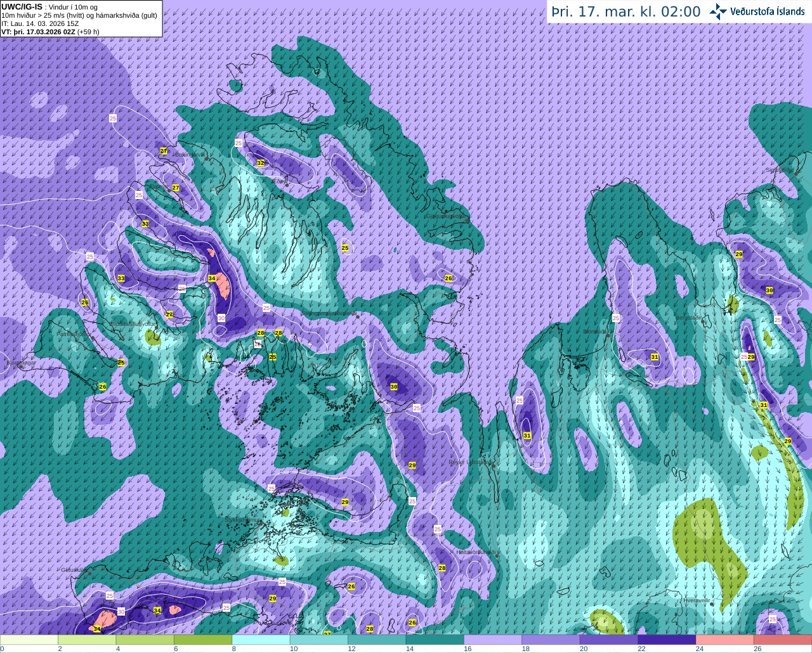The image size is (812, 653).
Task: Click the Holtavörðuheiði station label
Action: pyautogui.click(x=476, y=552)
